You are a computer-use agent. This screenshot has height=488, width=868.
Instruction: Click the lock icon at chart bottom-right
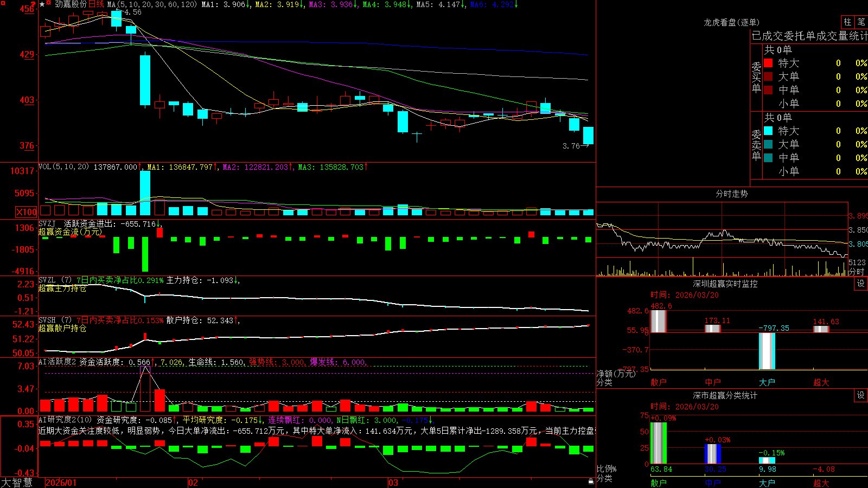591,481
